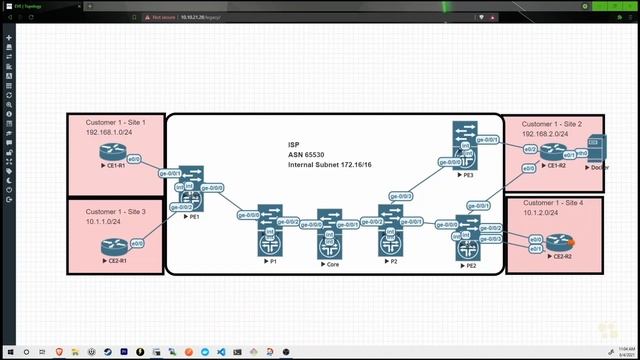The height and width of the screenshot is (360, 640).
Task: Click PE3's ge-0/0/1 interface label
Action: coord(488,140)
